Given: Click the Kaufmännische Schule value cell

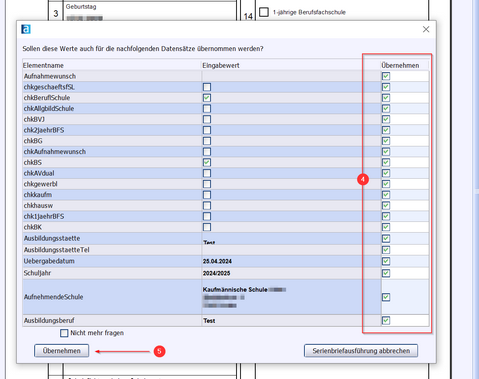Looking at the screenshot, I should (291, 297).
